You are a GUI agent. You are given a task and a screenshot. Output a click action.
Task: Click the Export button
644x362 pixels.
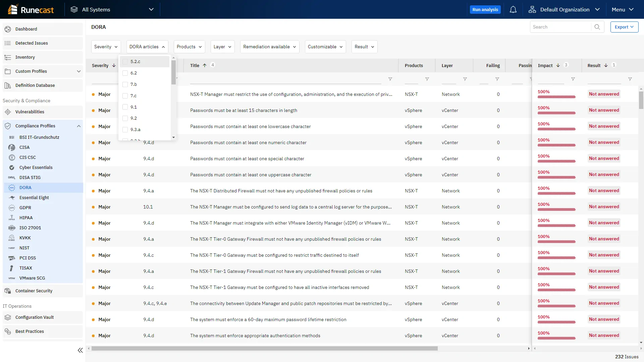tap(624, 26)
